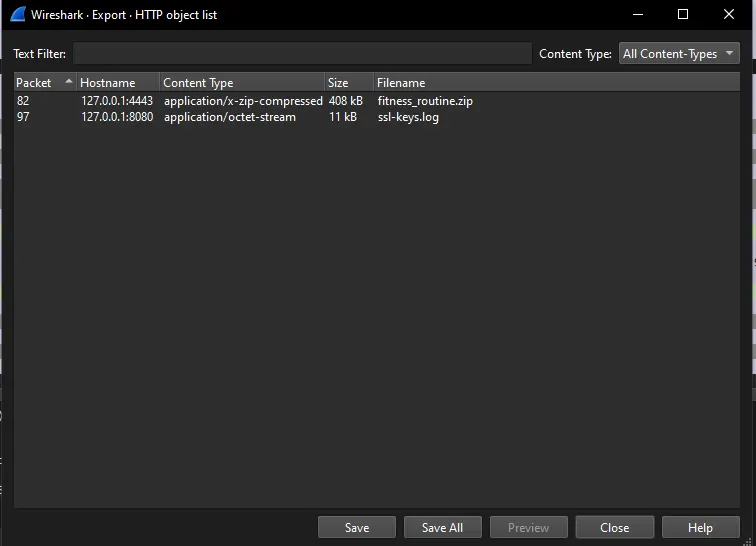This screenshot has width=756, height=546.
Task: Click packet number 97
Action: (x=23, y=117)
